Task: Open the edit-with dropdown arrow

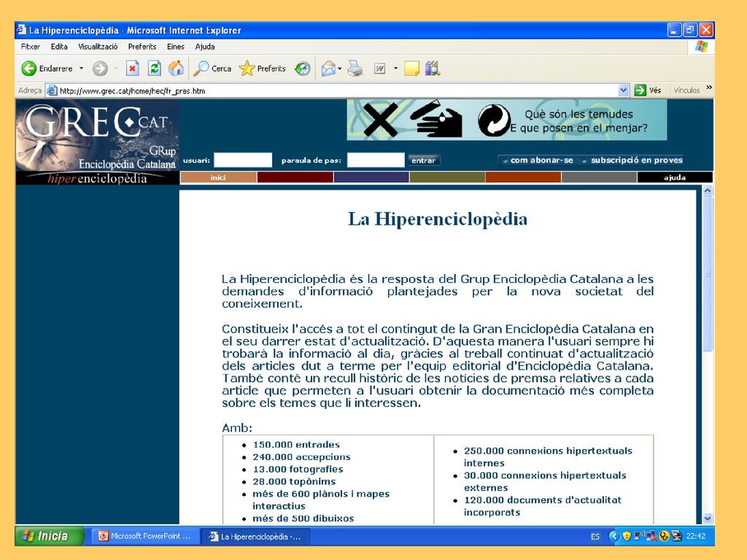Action: [x=395, y=69]
